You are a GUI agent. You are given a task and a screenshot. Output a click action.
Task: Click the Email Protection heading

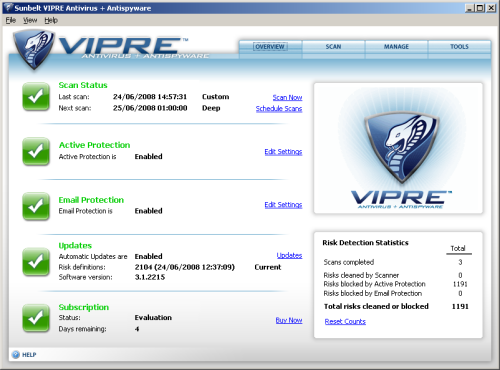coord(91,200)
